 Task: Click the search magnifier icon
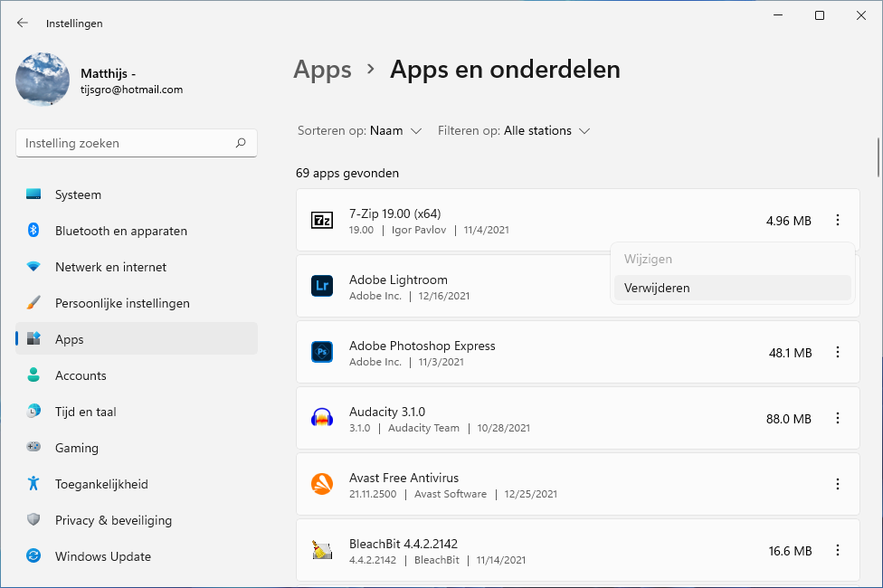(x=241, y=143)
